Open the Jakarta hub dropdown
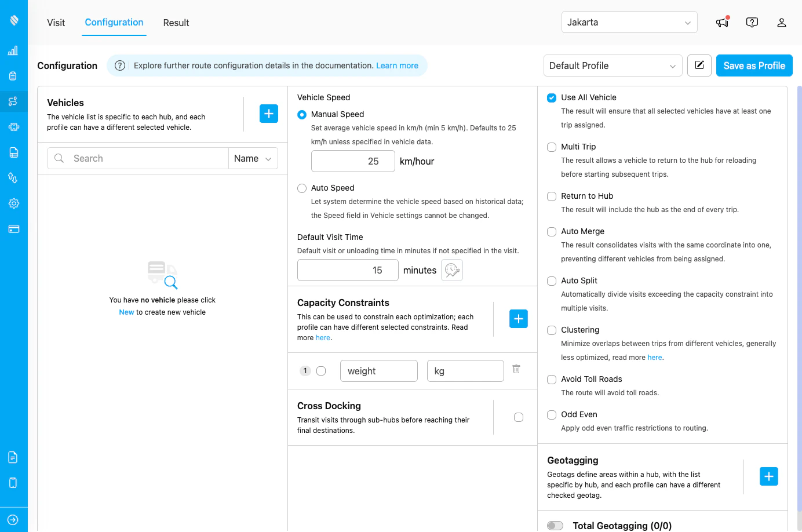802x532 pixels. (629, 22)
